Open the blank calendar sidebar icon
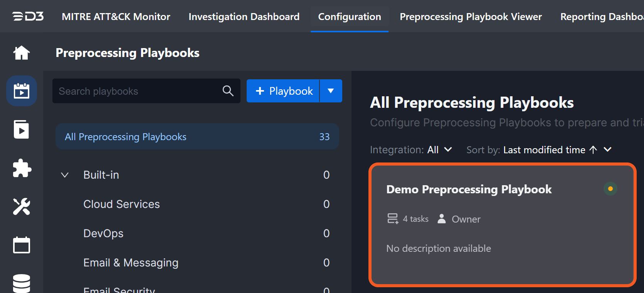The image size is (644, 293). tap(22, 245)
